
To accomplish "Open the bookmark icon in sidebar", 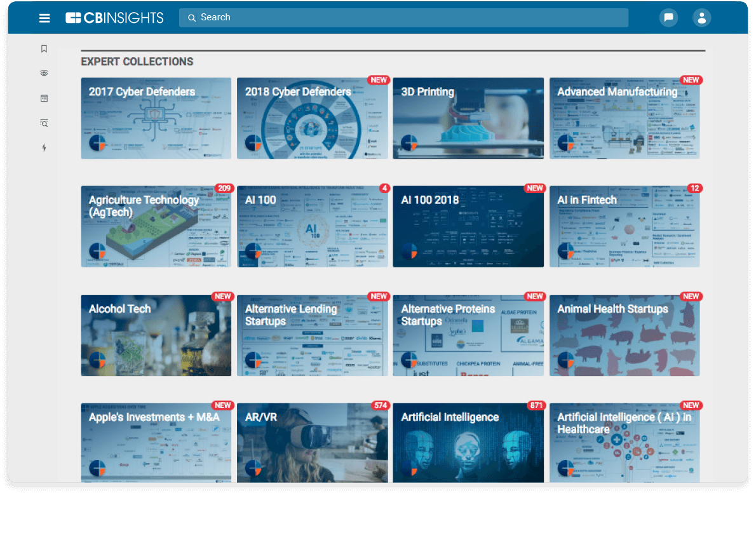I will (44, 49).
